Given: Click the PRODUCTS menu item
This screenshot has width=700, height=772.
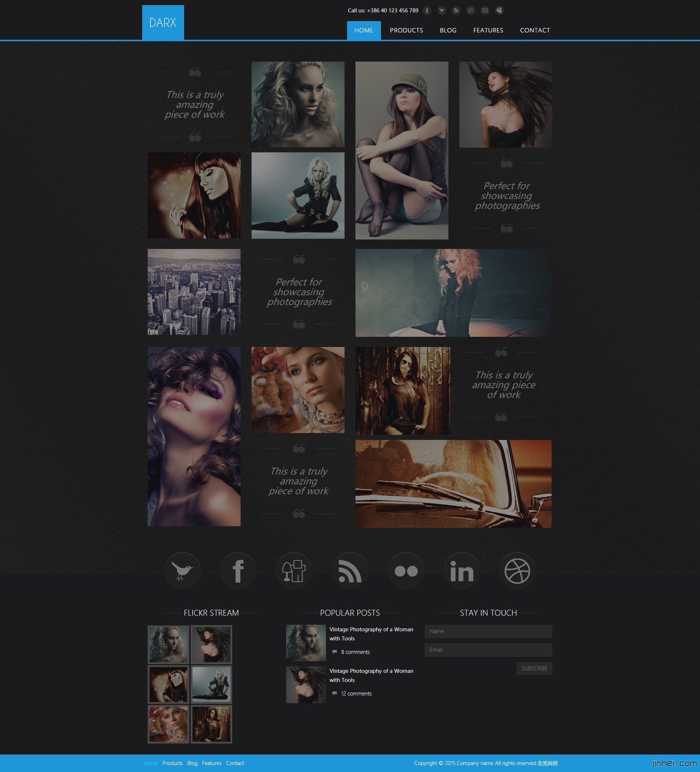Looking at the screenshot, I should (x=406, y=30).
